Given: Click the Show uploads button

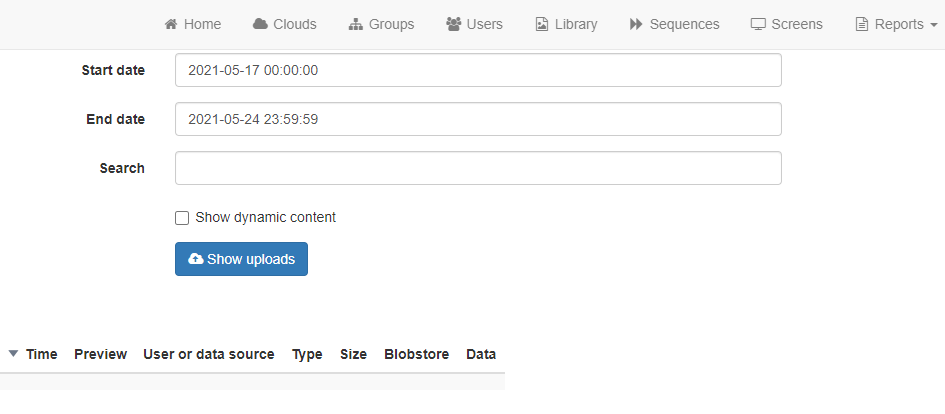Looking at the screenshot, I should [242, 259].
